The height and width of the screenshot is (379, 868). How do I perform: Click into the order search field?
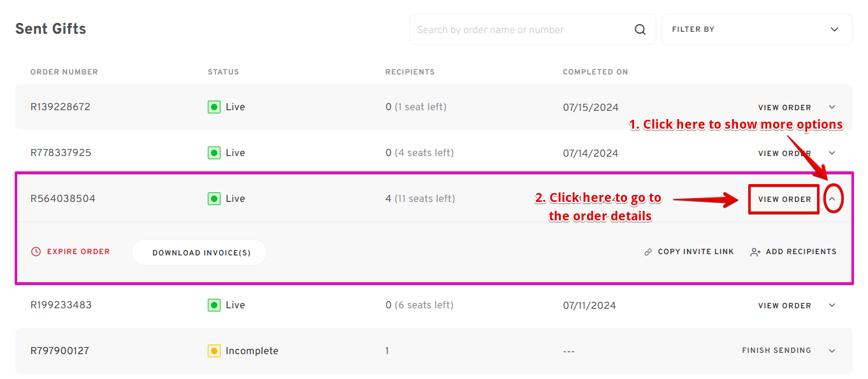[523, 29]
